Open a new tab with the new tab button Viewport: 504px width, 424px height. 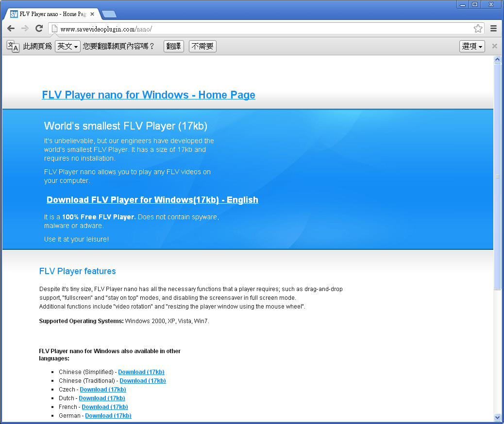coord(109,14)
